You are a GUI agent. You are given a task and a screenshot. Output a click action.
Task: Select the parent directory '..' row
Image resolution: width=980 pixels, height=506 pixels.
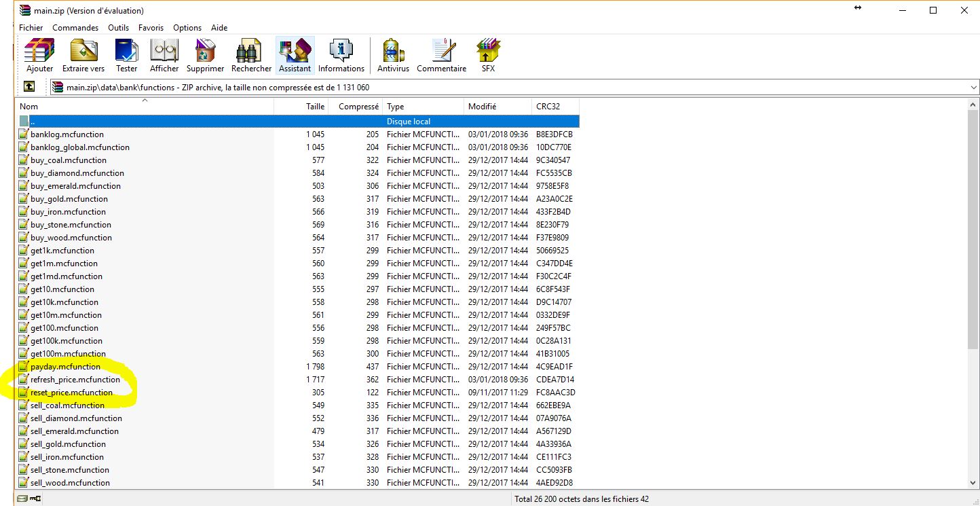[x=33, y=122]
